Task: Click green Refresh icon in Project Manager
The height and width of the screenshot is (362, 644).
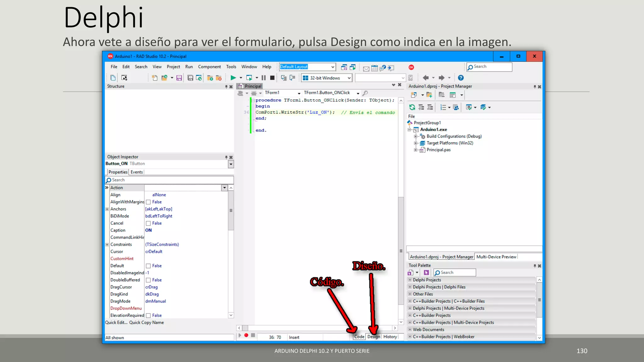Action: (412, 107)
